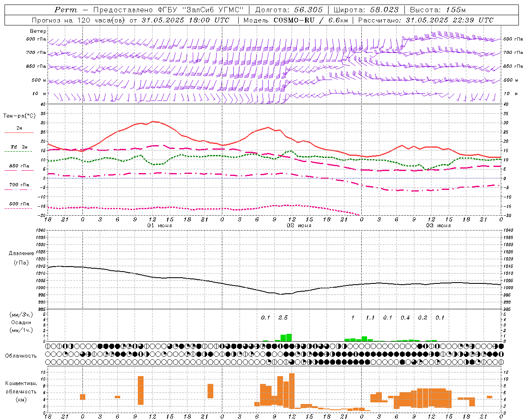Click the "01 июня" date label

point(160,226)
